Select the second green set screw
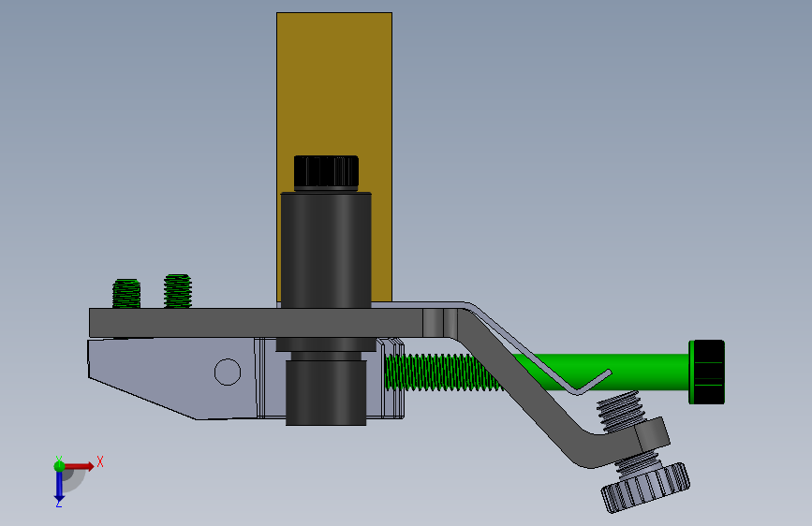 tap(178, 291)
